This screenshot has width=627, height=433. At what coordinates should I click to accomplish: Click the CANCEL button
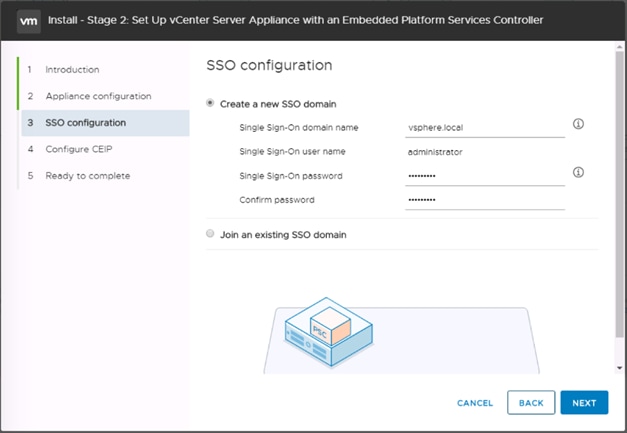coord(475,403)
